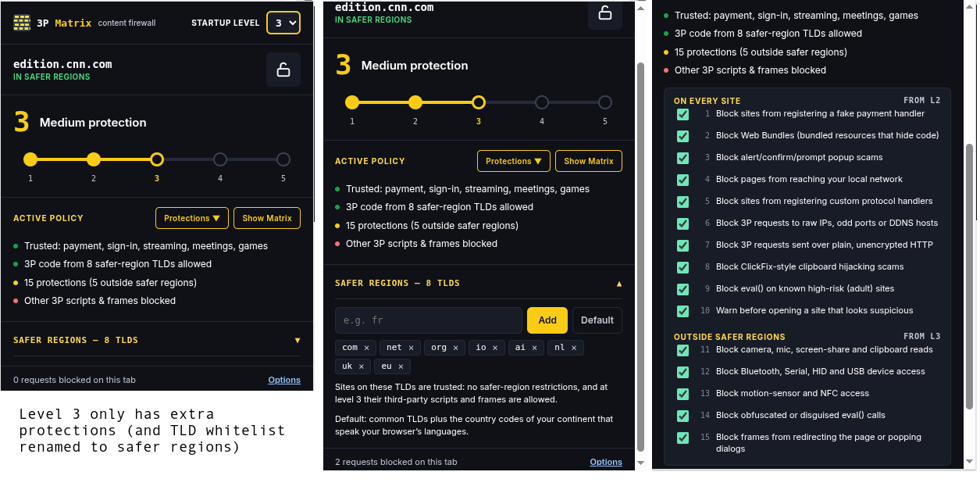Image resolution: width=980 pixels, height=479 pixels.
Task: Disable 'Block alert/confirm/prompt popup scams'
Action: click(x=682, y=158)
